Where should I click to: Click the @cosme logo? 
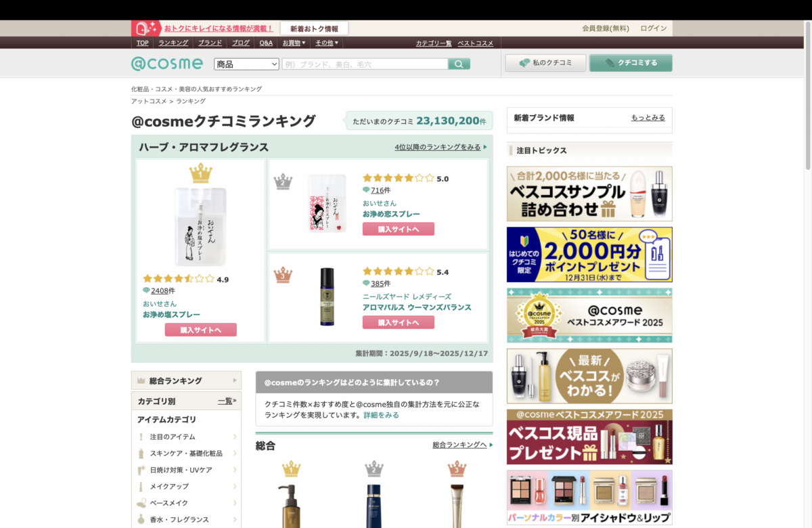(166, 63)
